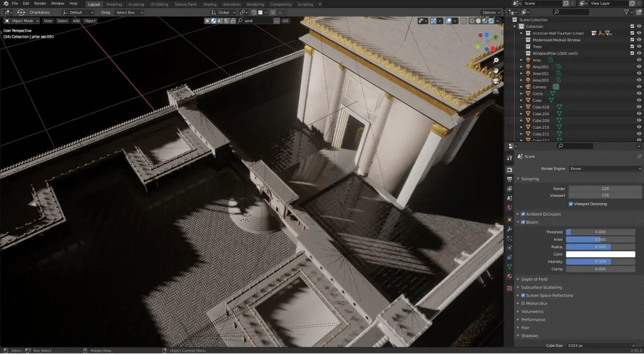Click the viewport pan hand icon
Image resolution: width=644 pixels, height=354 pixels.
(x=496, y=70)
